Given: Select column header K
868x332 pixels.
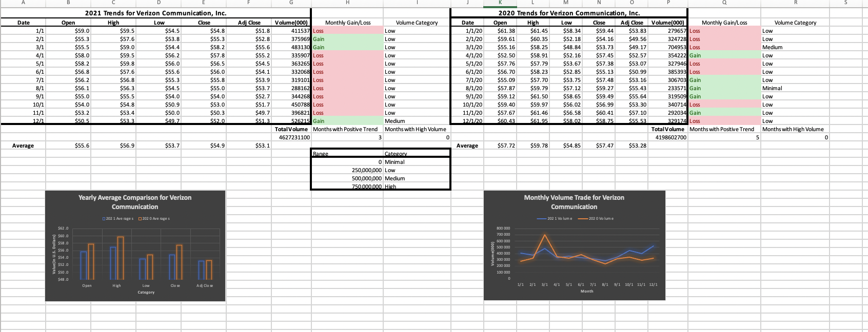Looking at the screenshot, I should point(500,3).
